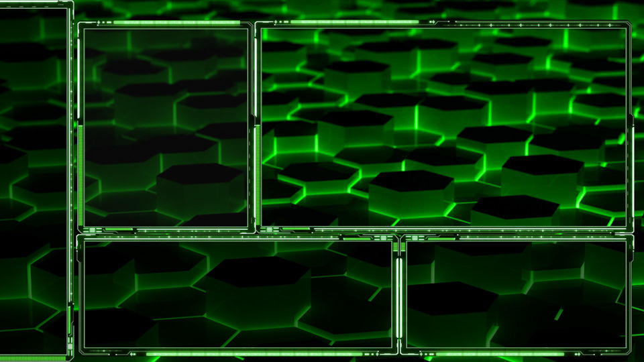Click inside the large top-right HUD frame

coord(443,127)
